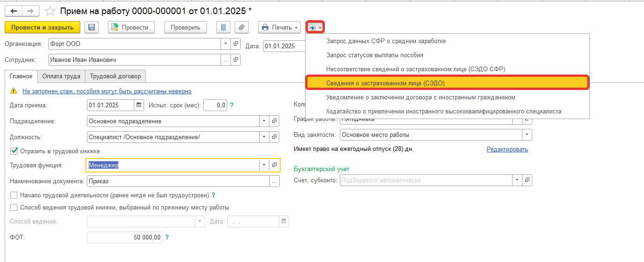This screenshot has height=262, width=644.
Task: Click the save diskette icon
Action: pos(91,28)
